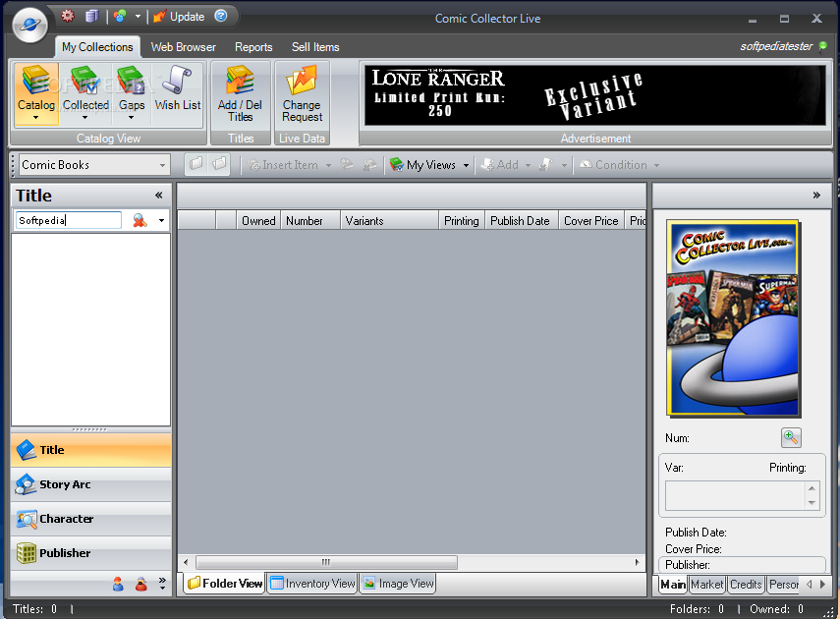
Task: Click the Title search field
Action: tap(69, 220)
